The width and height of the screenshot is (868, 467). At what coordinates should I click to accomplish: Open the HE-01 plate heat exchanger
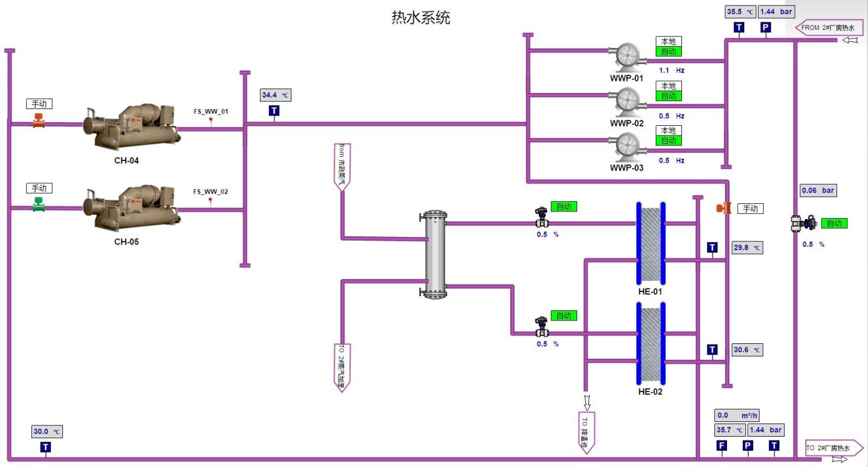click(650, 242)
